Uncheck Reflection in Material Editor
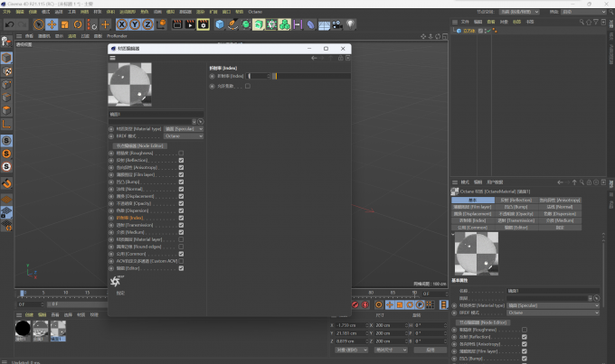Viewport: 615px width, 364px height. tap(181, 160)
